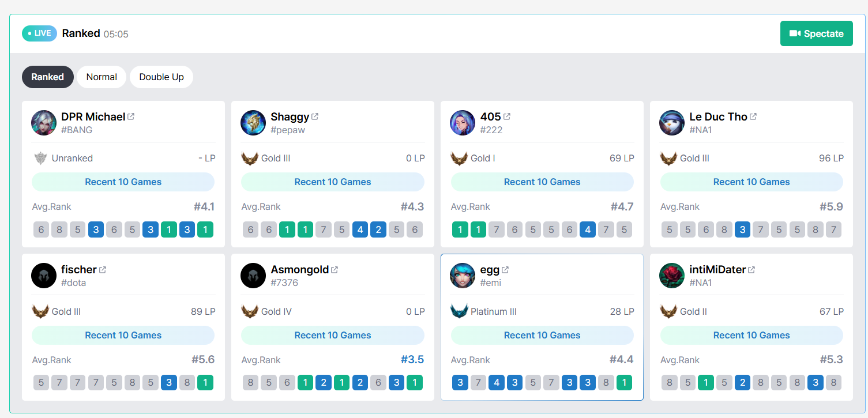Show Recent 10 Games for DPR Michael

pos(123,182)
